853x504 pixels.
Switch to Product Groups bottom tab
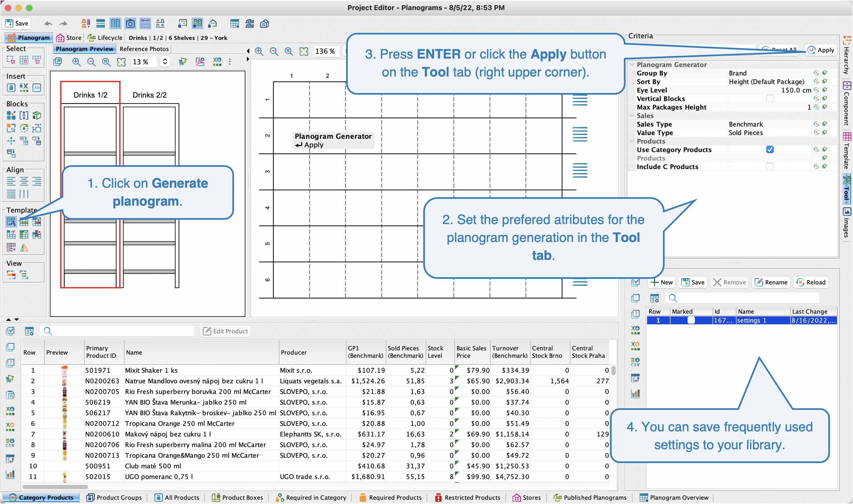pyautogui.click(x=114, y=497)
